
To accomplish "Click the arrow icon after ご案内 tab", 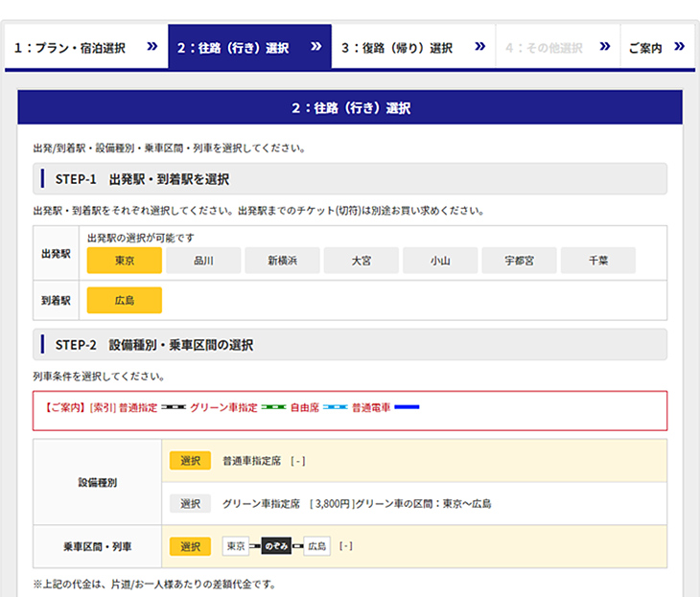I will (680, 46).
